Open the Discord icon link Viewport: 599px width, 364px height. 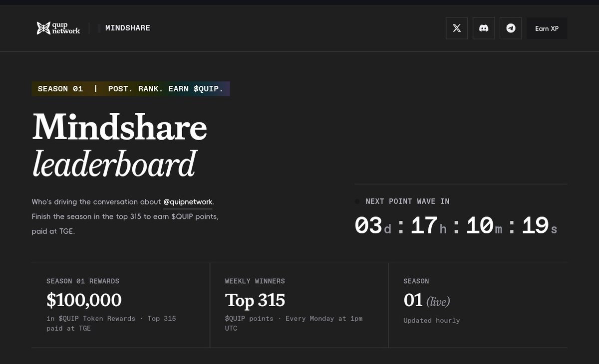(484, 28)
